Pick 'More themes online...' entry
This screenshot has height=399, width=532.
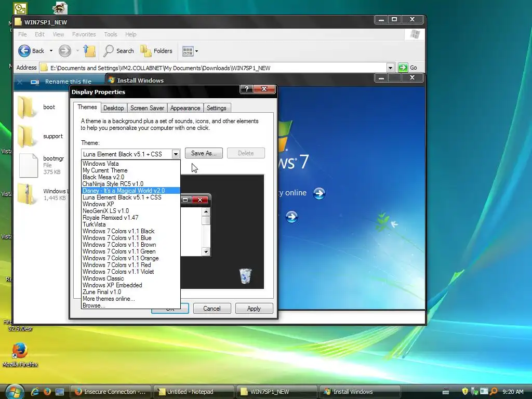click(x=130, y=299)
